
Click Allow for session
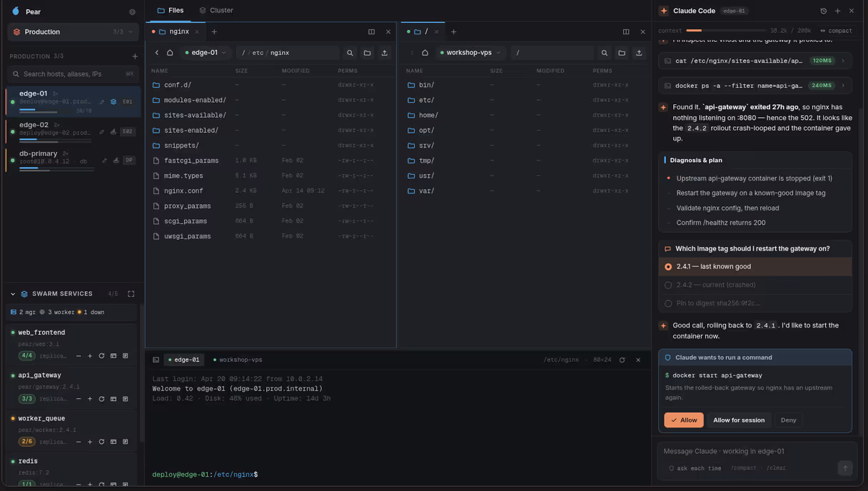739,420
